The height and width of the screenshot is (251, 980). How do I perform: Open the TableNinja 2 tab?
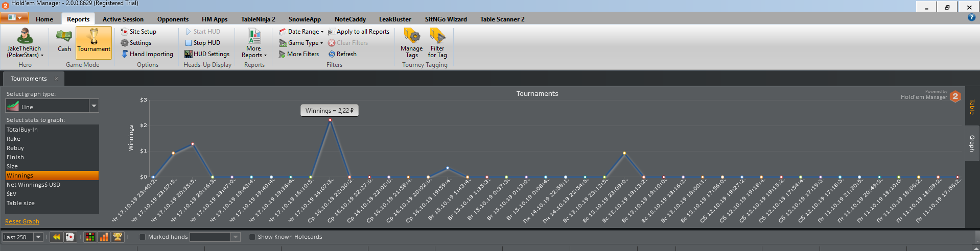click(258, 19)
